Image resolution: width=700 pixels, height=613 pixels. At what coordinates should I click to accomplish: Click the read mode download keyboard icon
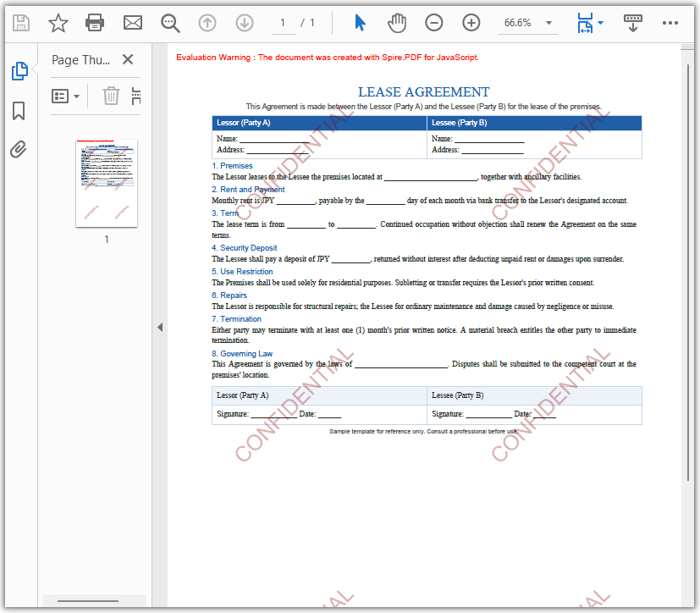632,23
